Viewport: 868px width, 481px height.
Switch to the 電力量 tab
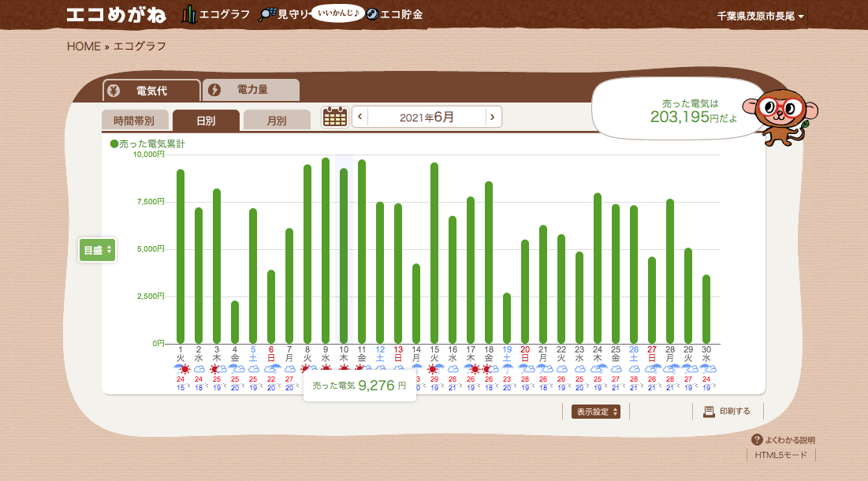(x=251, y=90)
